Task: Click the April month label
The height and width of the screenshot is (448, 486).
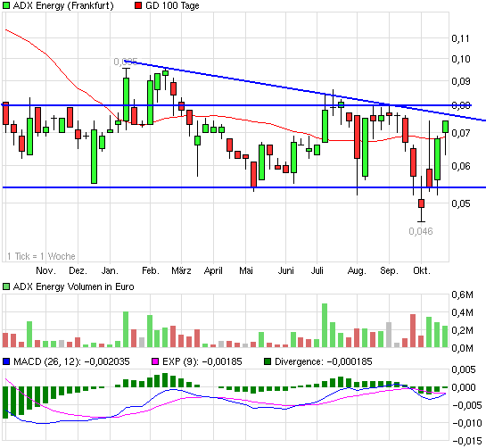Action: [213, 270]
